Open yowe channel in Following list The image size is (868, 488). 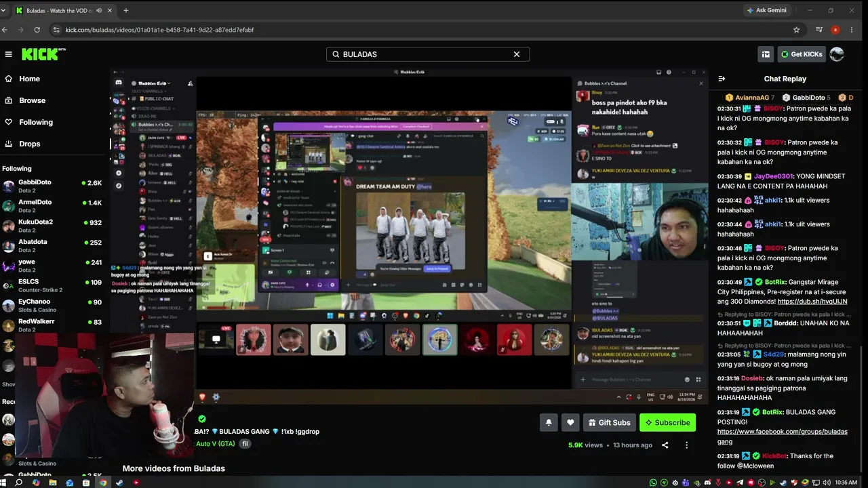pos(52,266)
